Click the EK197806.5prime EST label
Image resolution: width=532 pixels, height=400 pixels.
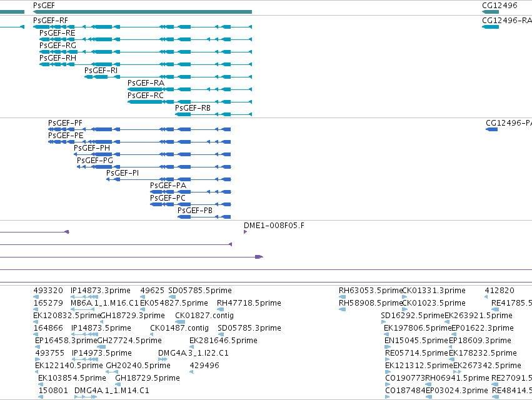pos(418,328)
